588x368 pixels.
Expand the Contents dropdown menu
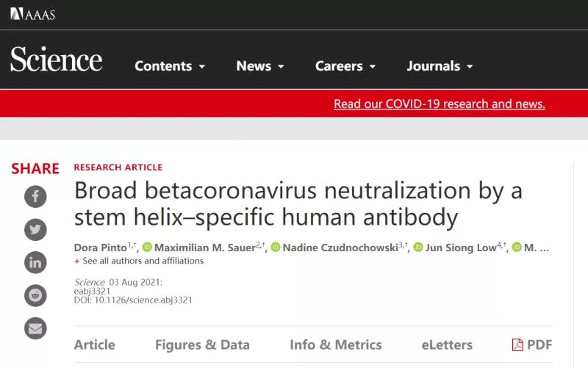(x=170, y=66)
